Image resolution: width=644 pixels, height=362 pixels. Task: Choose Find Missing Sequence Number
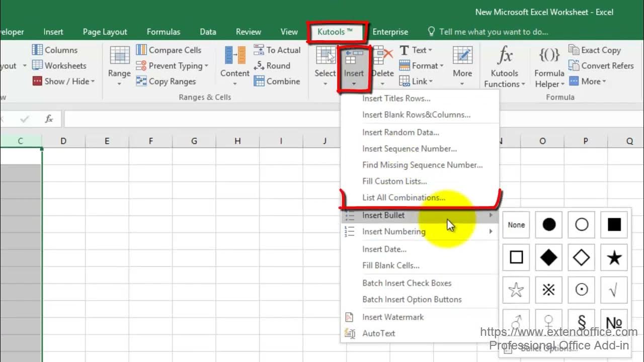pos(420,165)
